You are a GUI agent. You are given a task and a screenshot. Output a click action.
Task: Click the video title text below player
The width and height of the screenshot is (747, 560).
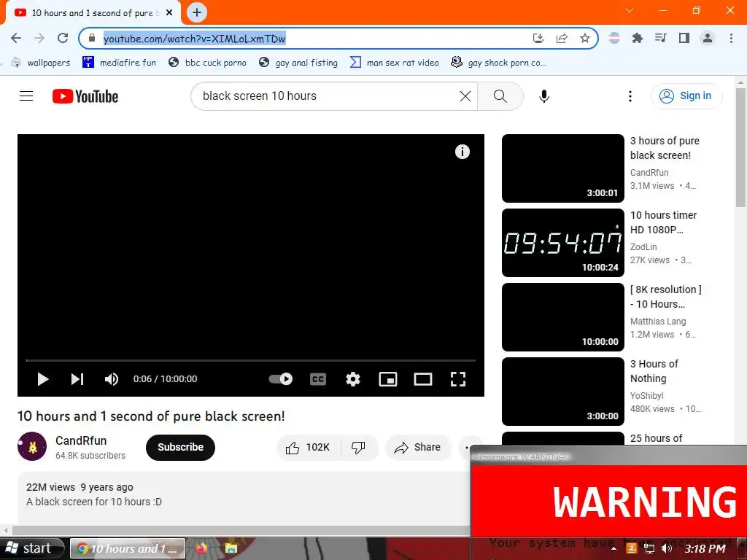151,416
